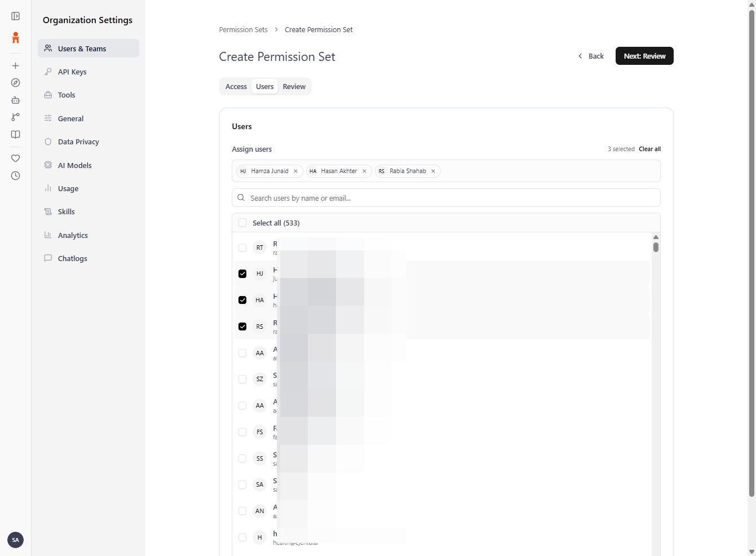Open Analytics settings
This screenshot has width=756, height=556.
pos(89,235)
